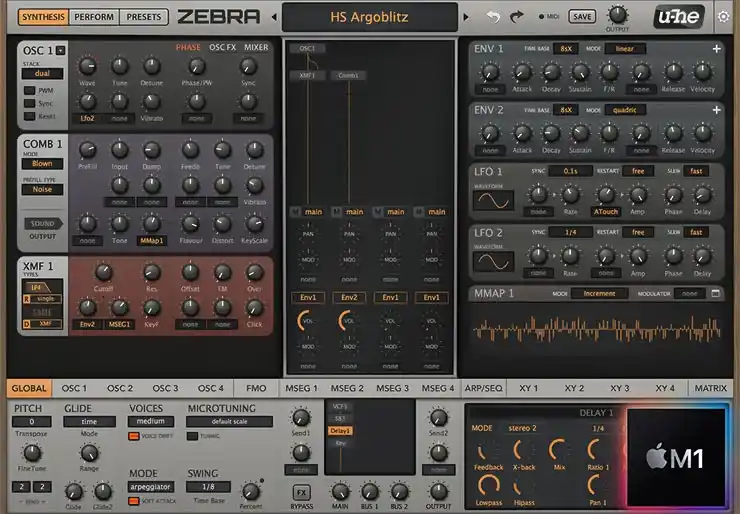Open the COMB 1 mode Blown dropdown
Image resolution: width=740 pixels, height=514 pixels.
click(x=42, y=164)
